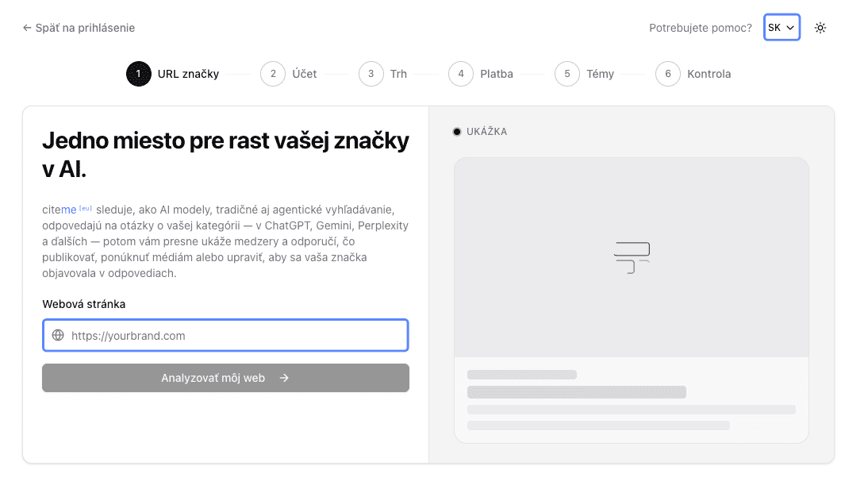Click the heading 'Jedno miesto pre rast vašej značky'
The width and height of the screenshot is (868, 489).
coord(225,155)
